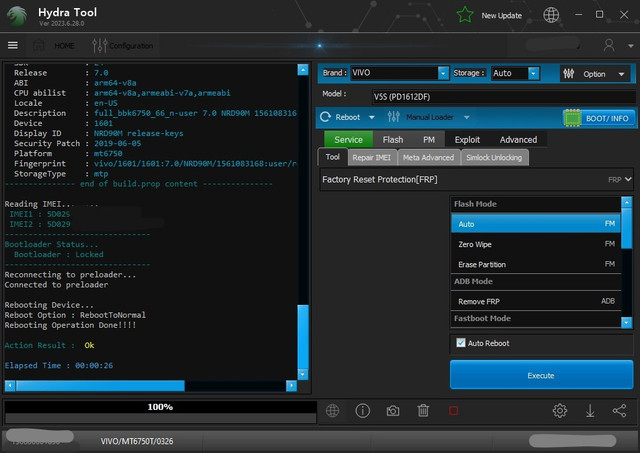Clear log with trash icon

(x=423, y=411)
